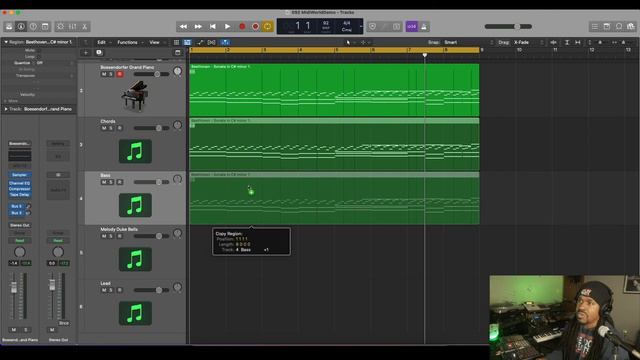Screen dimensions: 640x360
Task: Open the pointer tool menu
Action: pos(349,42)
